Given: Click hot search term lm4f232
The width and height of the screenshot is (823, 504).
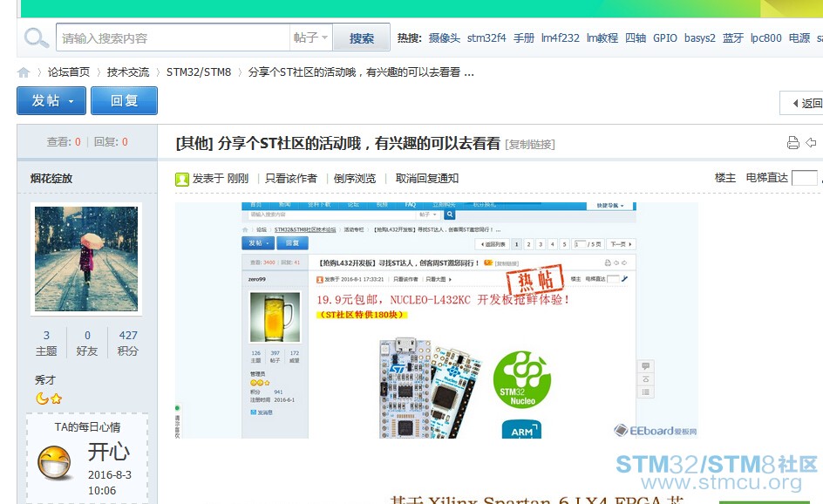Looking at the screenshot, I should tap(561, 37).
